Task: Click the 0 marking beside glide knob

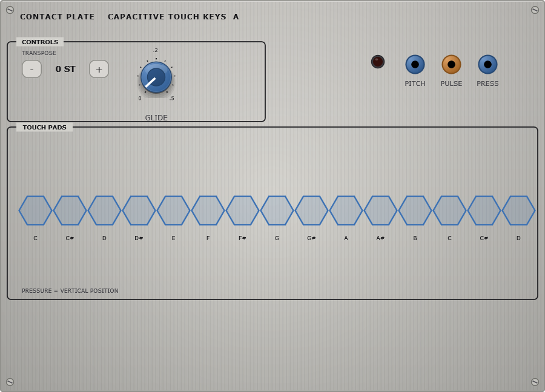Action: coord(140,98)
